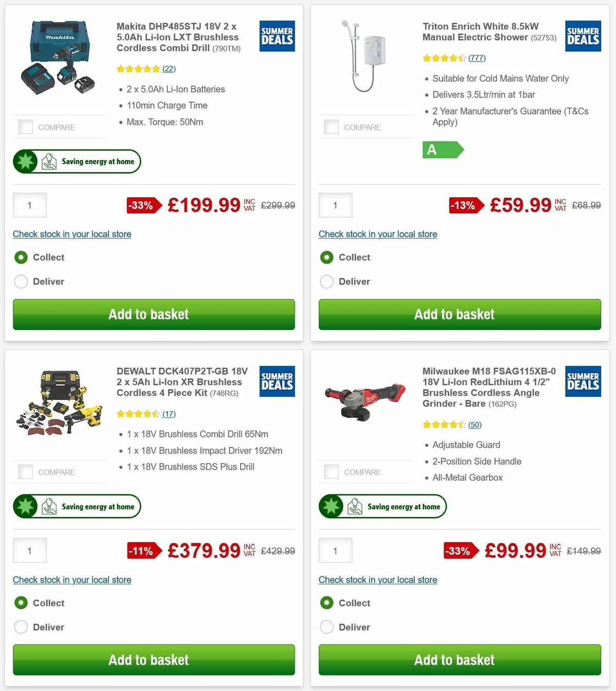Select Deliver for the Makita drill
Viewport: 616px width, 691px height.
click(x=21, y=281)
